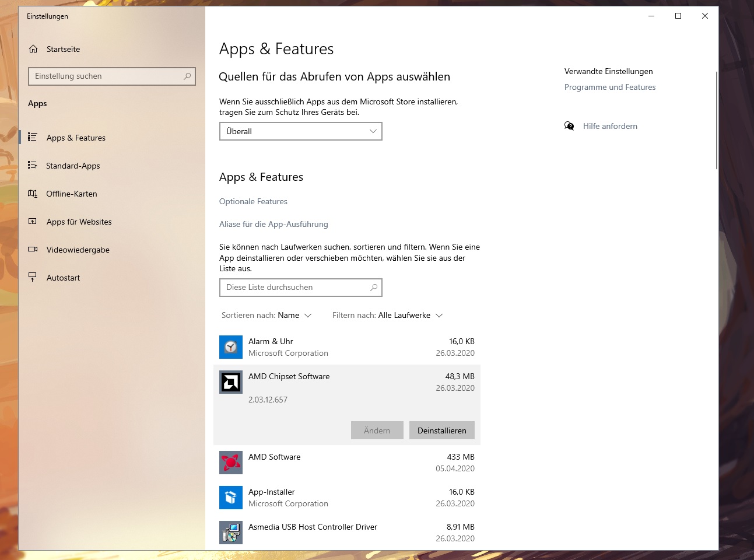Click the window's vertical scrollbar thumb
The height and width of the screenshot is (560, 754).
(717, 120)
